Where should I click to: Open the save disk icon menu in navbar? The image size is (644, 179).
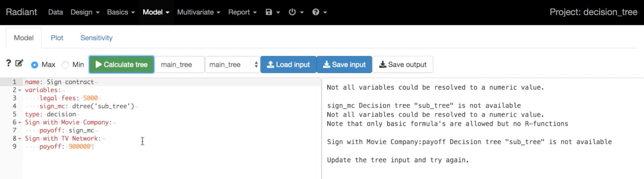pos(272,12)
